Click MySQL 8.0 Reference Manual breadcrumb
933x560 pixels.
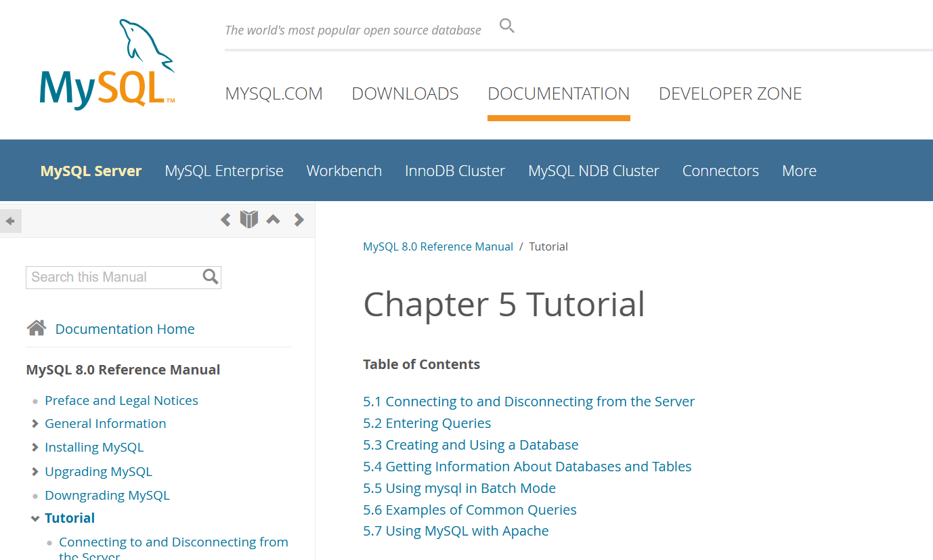[438, 246]
